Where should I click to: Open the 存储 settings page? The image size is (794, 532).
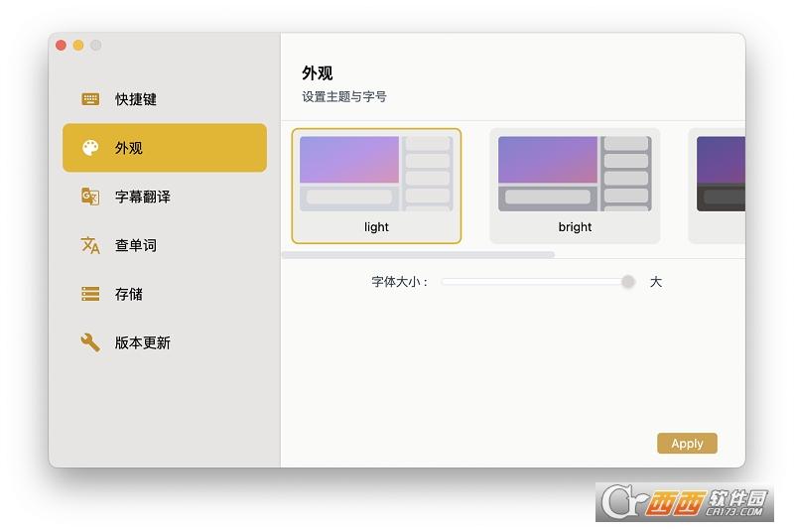(165, 294)
